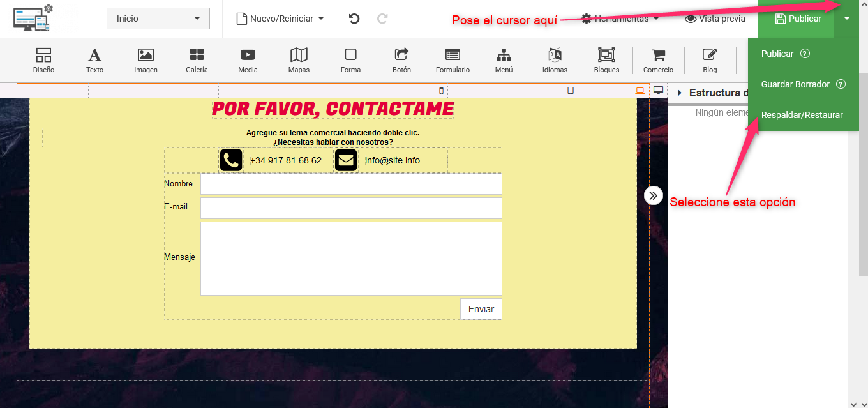Viewport: 868px width, 408px height.
Task: Toggle the Publicar dropdown arrow
Action: pos(846,19)
